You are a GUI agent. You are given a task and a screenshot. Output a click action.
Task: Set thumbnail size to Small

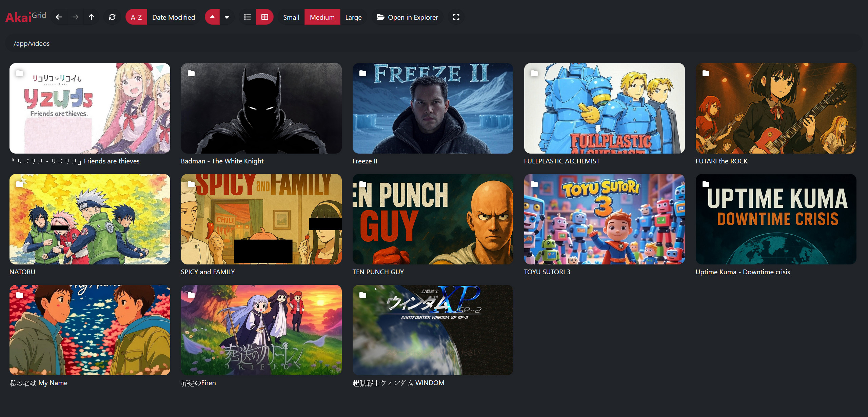tap(291, 17)
